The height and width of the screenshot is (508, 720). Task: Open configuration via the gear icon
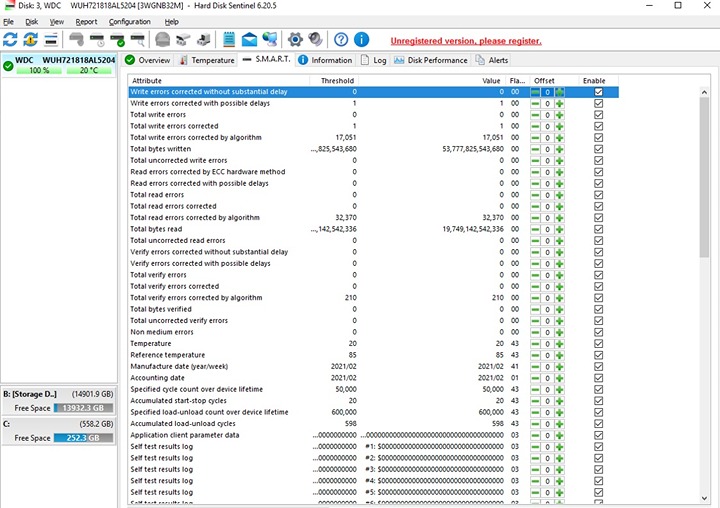point(295,40)
